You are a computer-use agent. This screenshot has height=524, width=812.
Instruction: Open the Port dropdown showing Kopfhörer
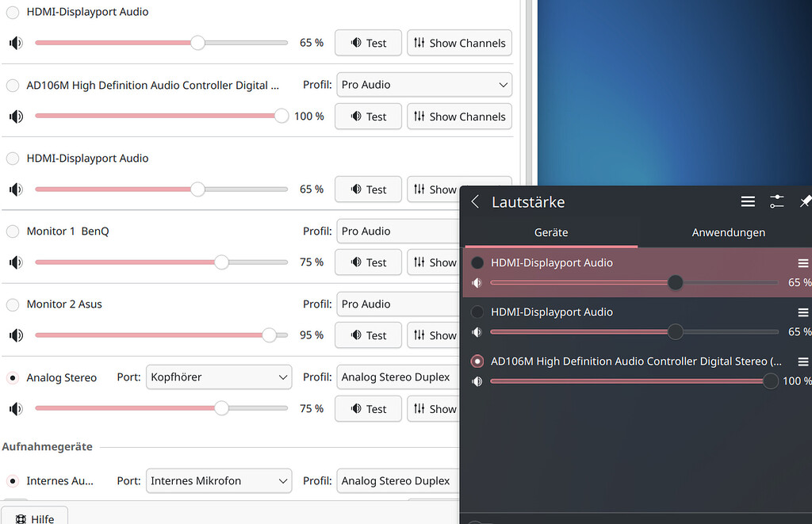tap(219, 377)
